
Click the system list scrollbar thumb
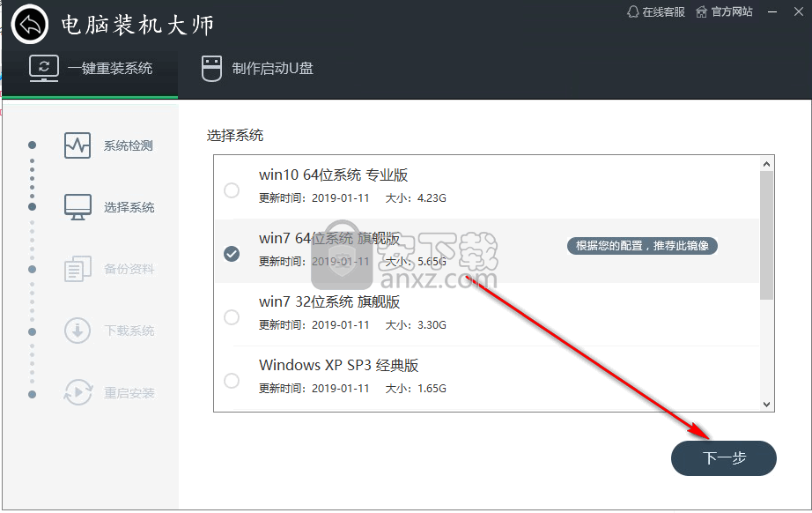pyautogui.click(x=766, y=234)
